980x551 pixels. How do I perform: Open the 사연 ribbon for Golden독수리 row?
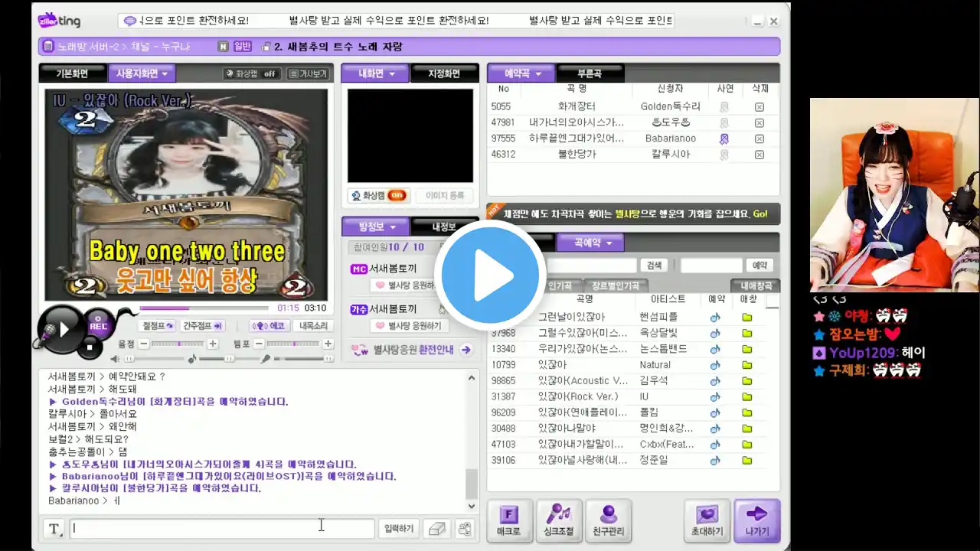point(724,107)
